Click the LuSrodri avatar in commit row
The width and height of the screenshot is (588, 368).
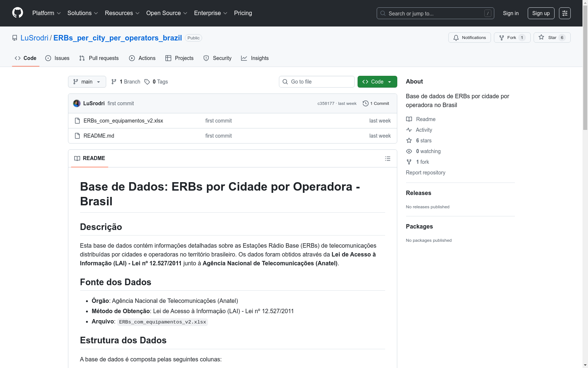click(77, 103)
